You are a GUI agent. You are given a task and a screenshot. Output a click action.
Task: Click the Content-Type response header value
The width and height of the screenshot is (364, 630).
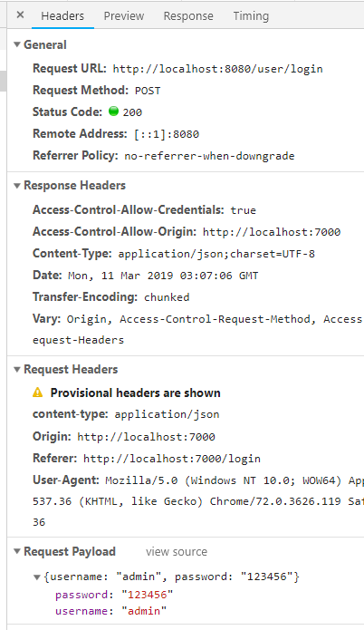click(216, 254)
